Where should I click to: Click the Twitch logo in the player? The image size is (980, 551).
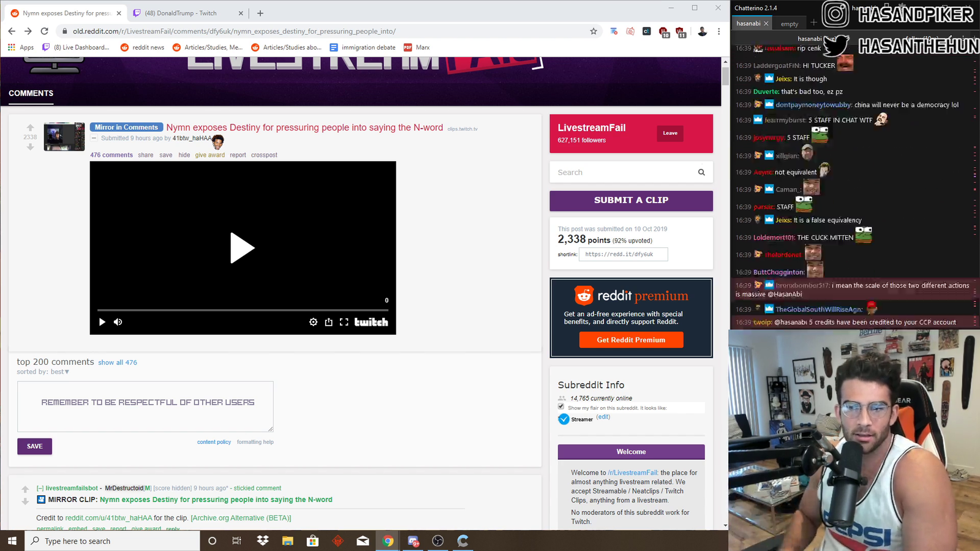(371, 322)
